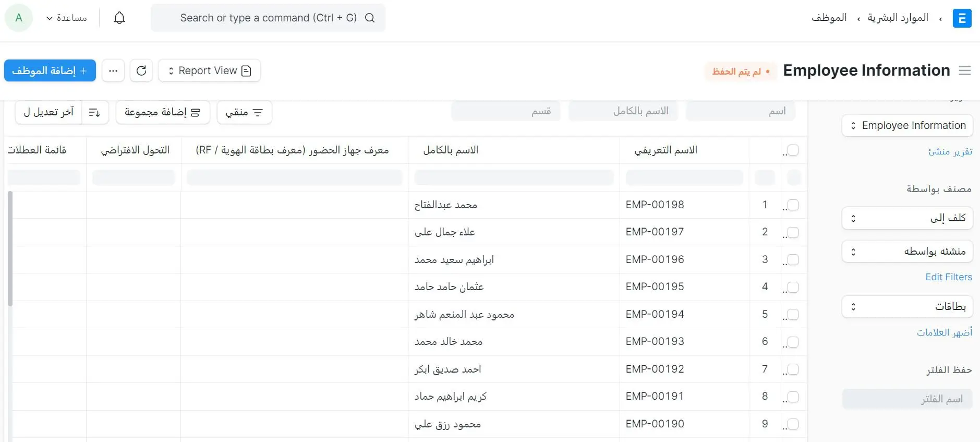The width and height of the screenshot is (980, 442).
Task: Check row for EMP-00198
Action: [793, 205]
